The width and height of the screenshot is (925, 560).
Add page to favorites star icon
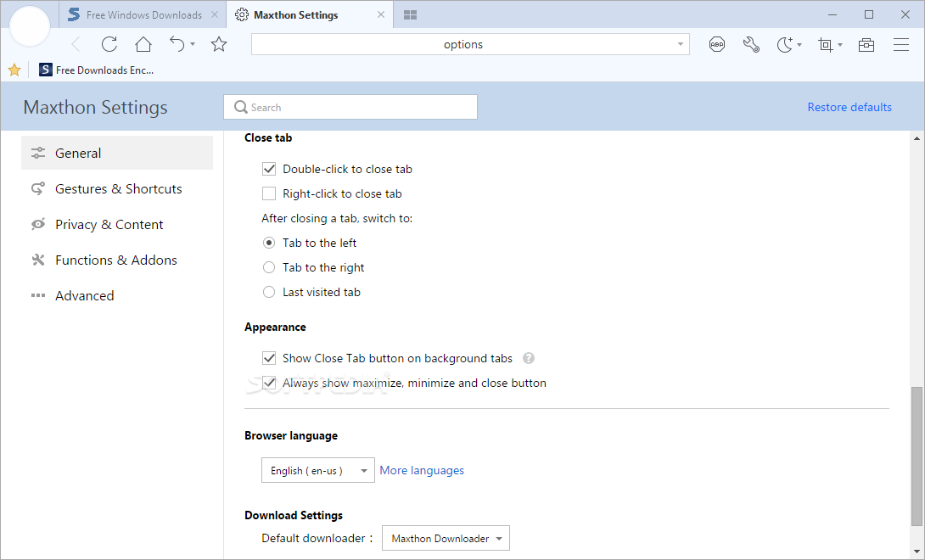pos(219,44)
